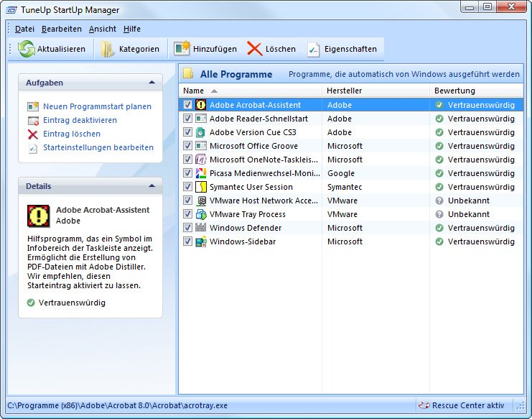This screenshot has width=532, height=419.
Task: Click the Adobe Reader-Schnellstart row icon
Action: [201, 119]
